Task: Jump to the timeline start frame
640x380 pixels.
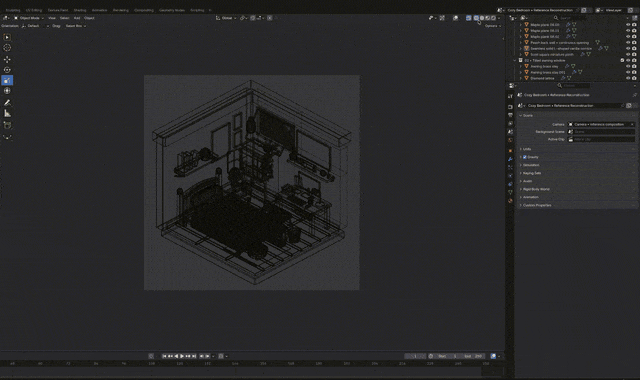Action: coord(164,356)
